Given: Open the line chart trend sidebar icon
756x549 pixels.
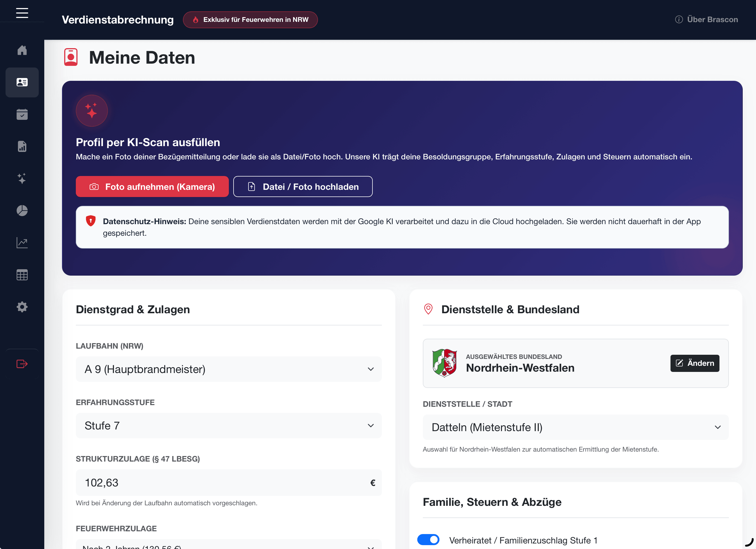Looking at the screenshot, I should 22,243.
